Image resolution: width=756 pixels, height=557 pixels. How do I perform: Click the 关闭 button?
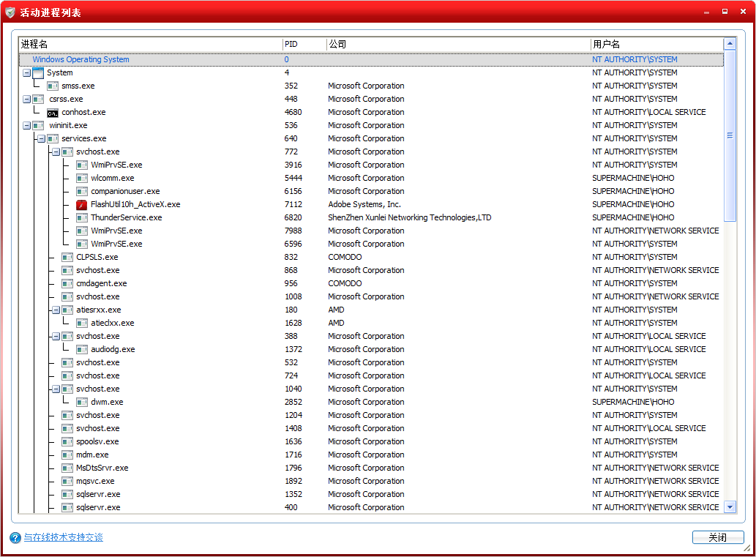(717, 537)
